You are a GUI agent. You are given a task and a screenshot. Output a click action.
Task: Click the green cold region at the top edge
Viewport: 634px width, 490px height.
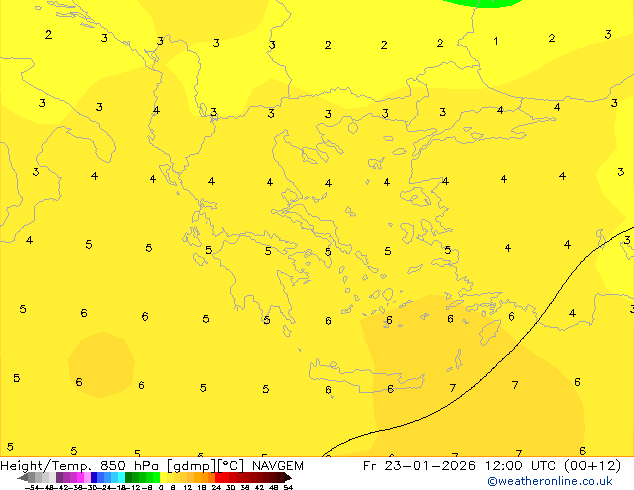pos(481,3)
